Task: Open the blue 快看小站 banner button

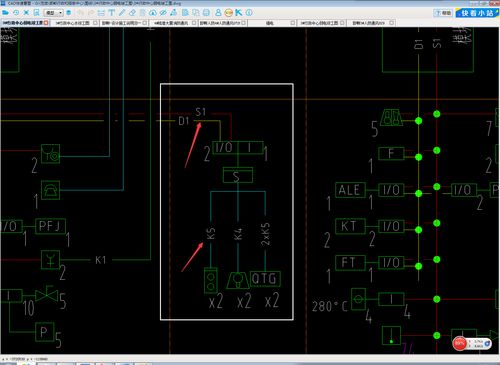Action: point(477,13)
